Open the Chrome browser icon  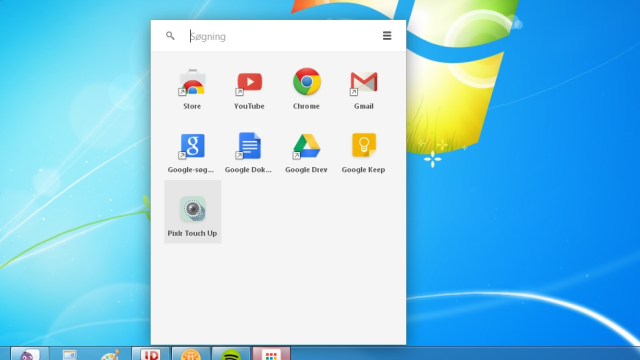[x=307, y=82]
